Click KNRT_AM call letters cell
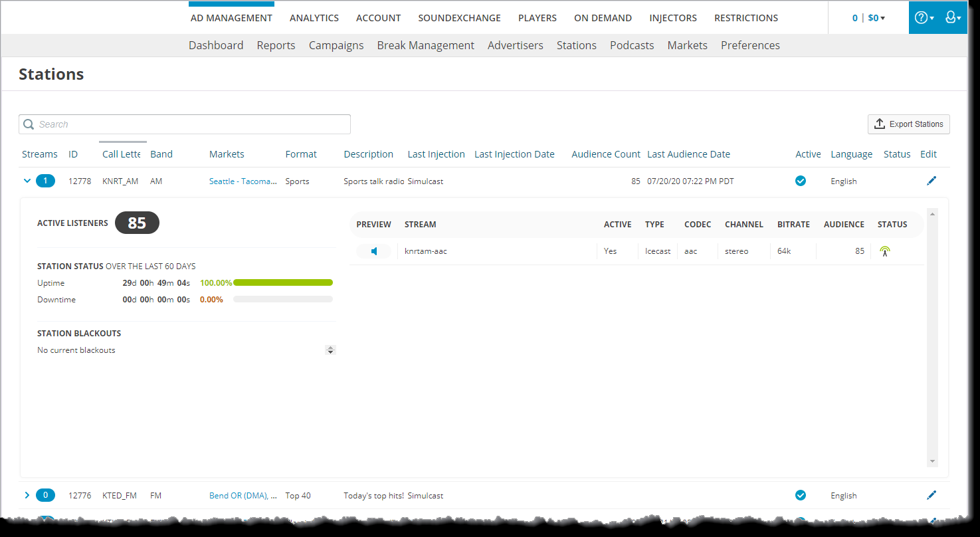Image resolution: width=980 pixels, height=537 pixels. (x=120, y=181)
